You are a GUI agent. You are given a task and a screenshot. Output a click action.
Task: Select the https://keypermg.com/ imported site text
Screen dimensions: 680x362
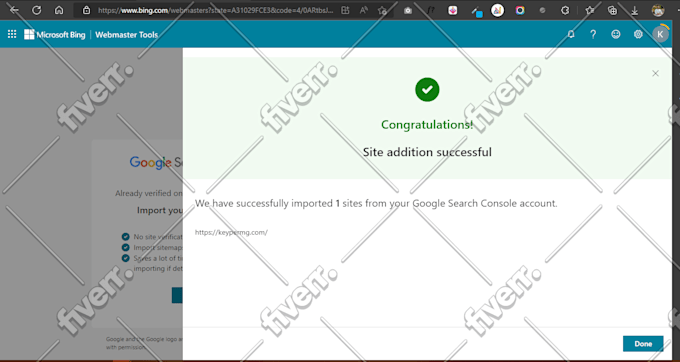(231, 232)
